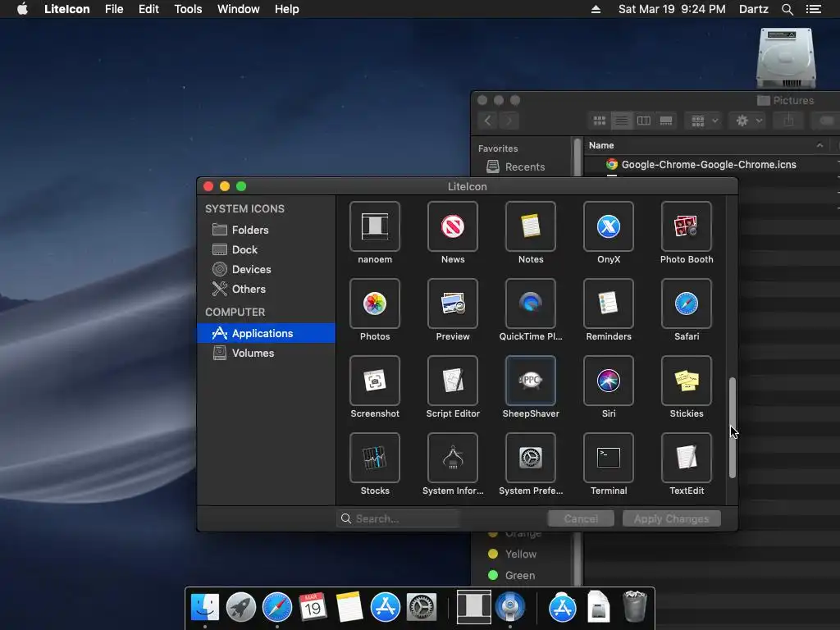
Task: Open the LiteIcon application menu
Action: click(67, 9)
